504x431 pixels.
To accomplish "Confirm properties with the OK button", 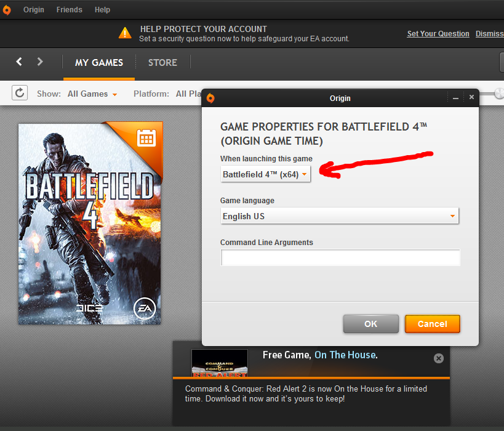I will (371, 324).
